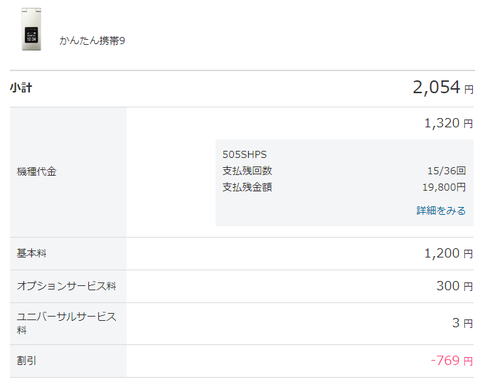This screenshot has width=480, height=387.
Task: Select the ユニバーサルサービス料 row label
Action: (67, 323)
